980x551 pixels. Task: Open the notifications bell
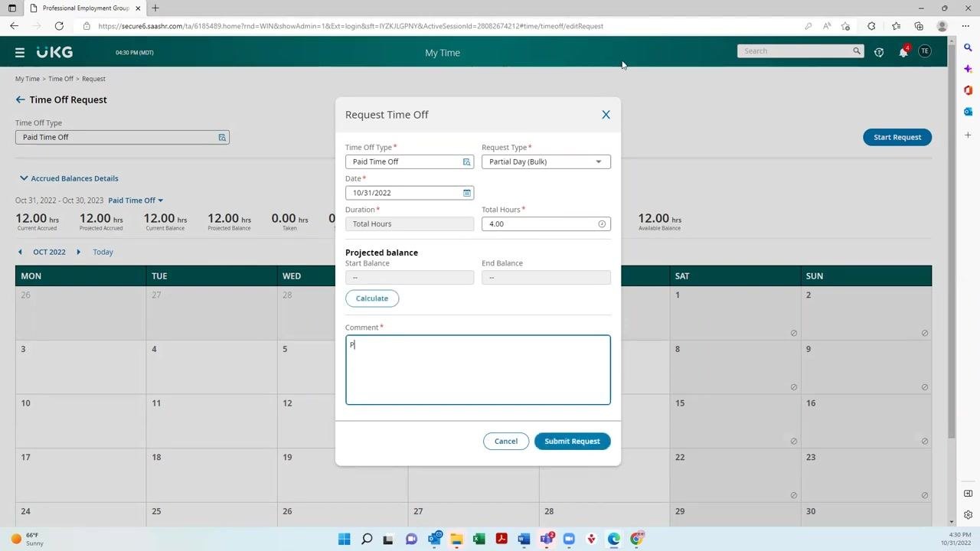(x=903, y=52)
